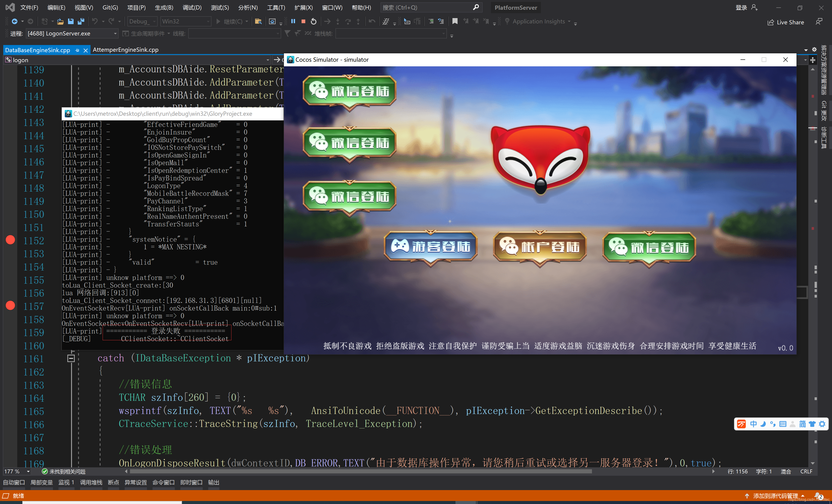Click the 继续(C) continue button
The width and height of the screenshot is (832, 504).
[x=230, y=21]
